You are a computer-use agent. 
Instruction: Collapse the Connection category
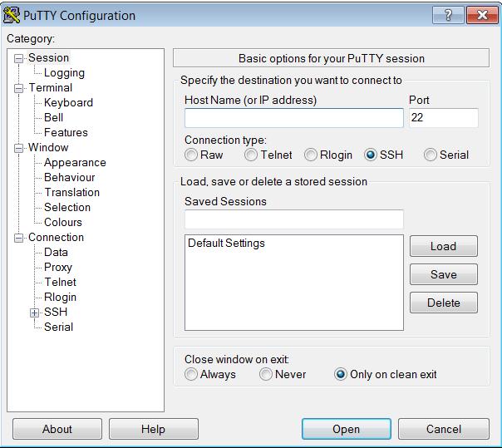18,238
